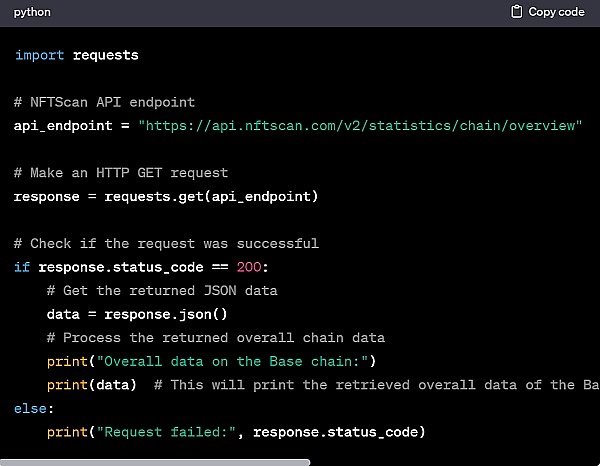
Task: Place cursor on the import requests line
Action: (x=77, y=55)
